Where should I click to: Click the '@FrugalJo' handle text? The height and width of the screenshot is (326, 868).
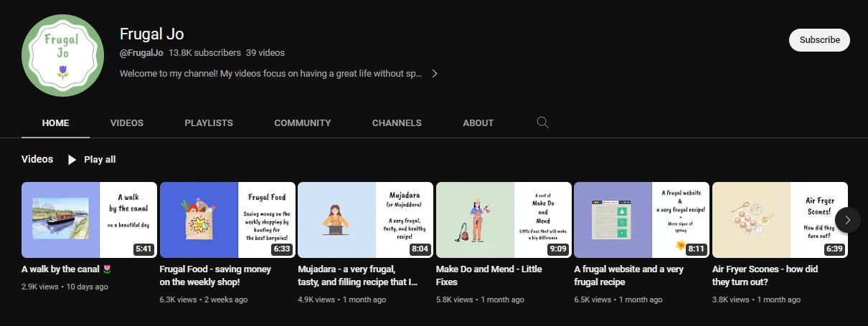pyautogui.click(x=141, y=53)
